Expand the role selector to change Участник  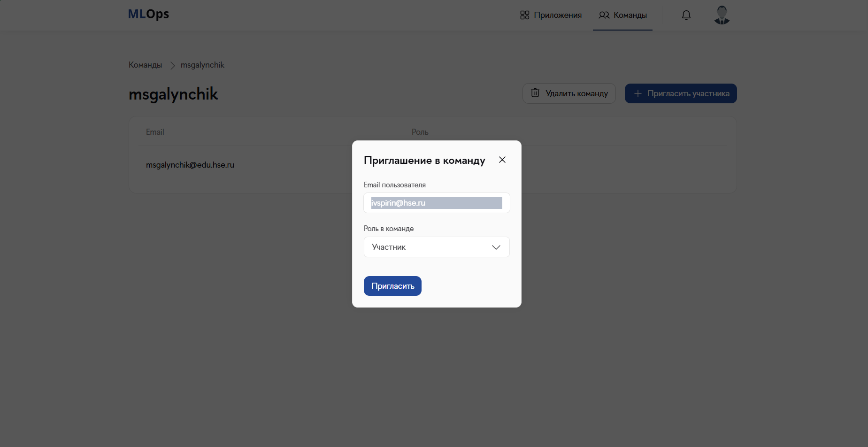coord(436,247)
